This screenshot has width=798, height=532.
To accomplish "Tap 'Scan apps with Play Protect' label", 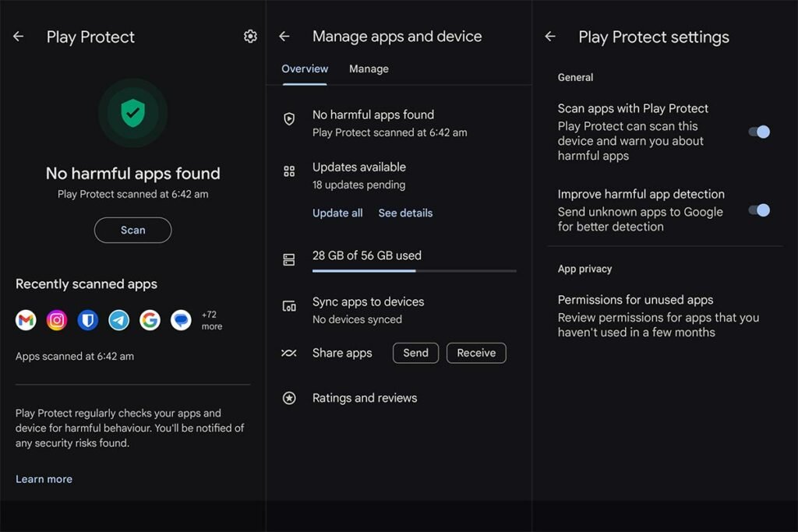I will point(633,108).
